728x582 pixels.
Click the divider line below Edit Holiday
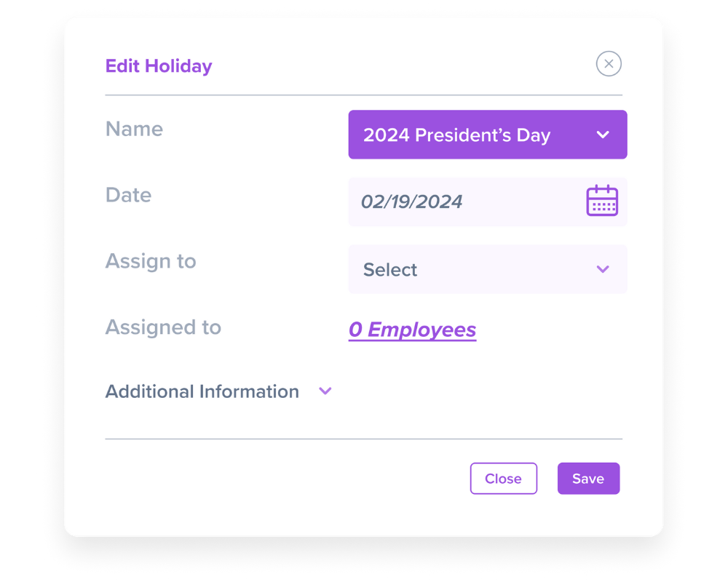point(363,95)
